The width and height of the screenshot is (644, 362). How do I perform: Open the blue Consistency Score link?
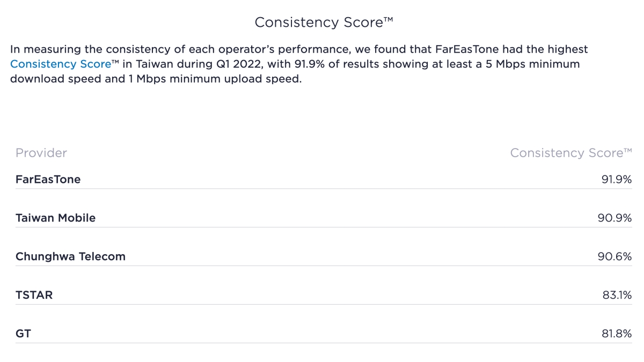coord(61,64)
